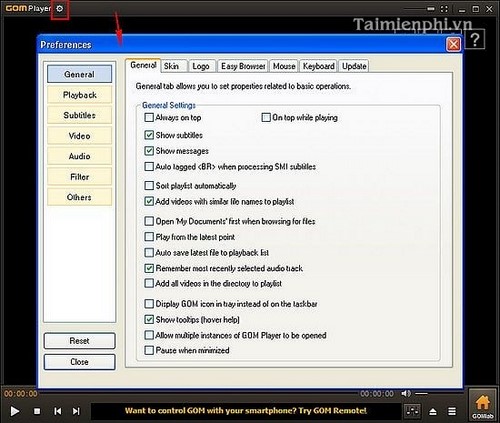Adjust the volume slider

pos(421,394)
